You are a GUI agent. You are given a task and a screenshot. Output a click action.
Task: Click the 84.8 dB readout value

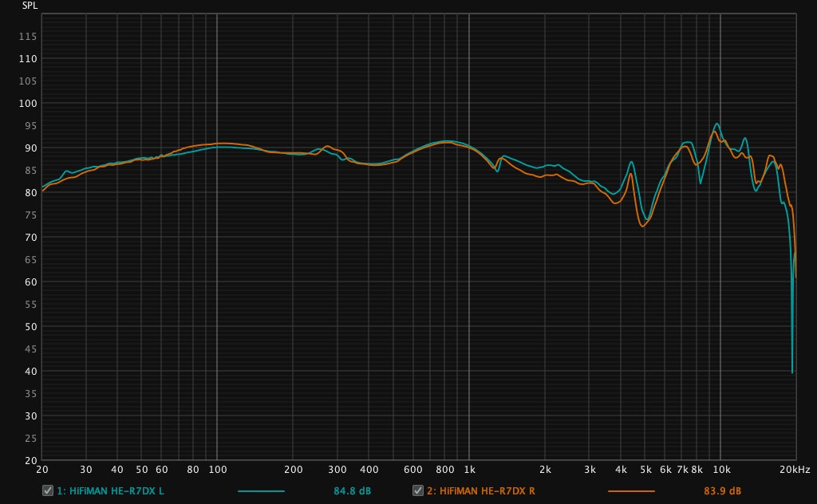pyautogui.click(x=352, y=490)
